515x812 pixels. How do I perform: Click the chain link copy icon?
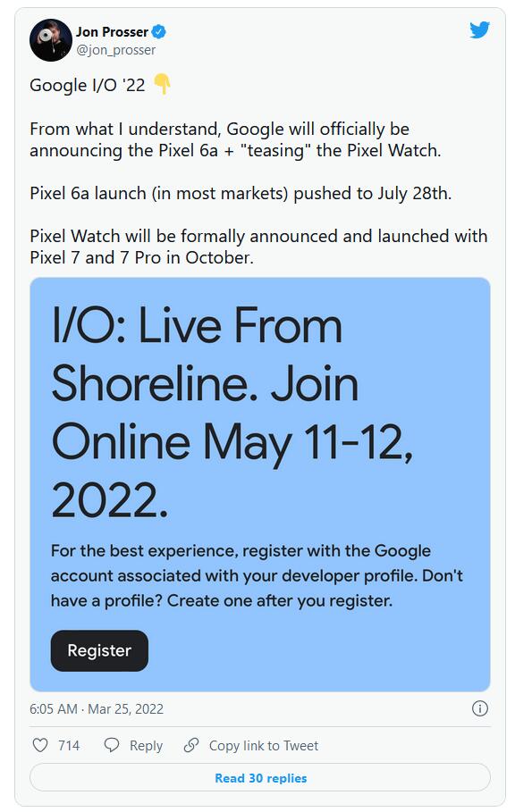tap(191, 745)
